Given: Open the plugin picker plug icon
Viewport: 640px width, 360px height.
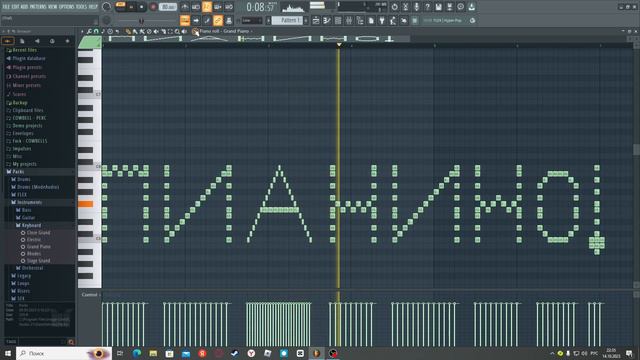Looking at the screenshot, I should point(382,20).
